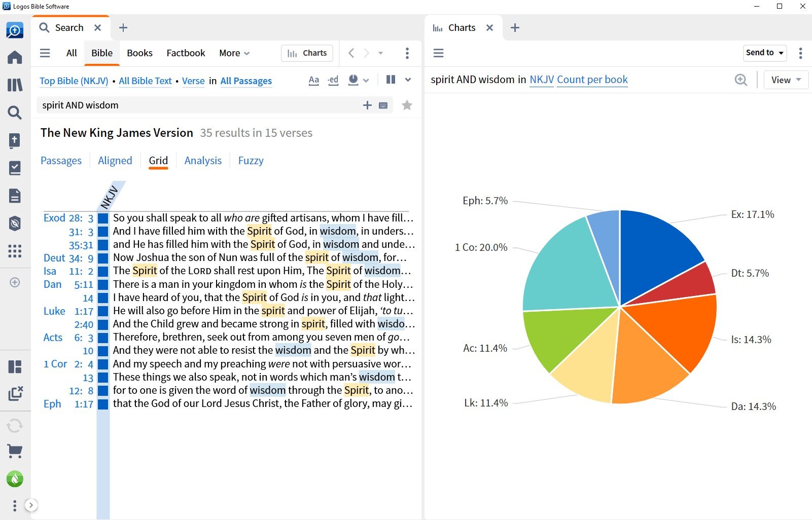
Task: Open the View dropdown in Charts
Action: pyautogui.click(x=786, y=80)
